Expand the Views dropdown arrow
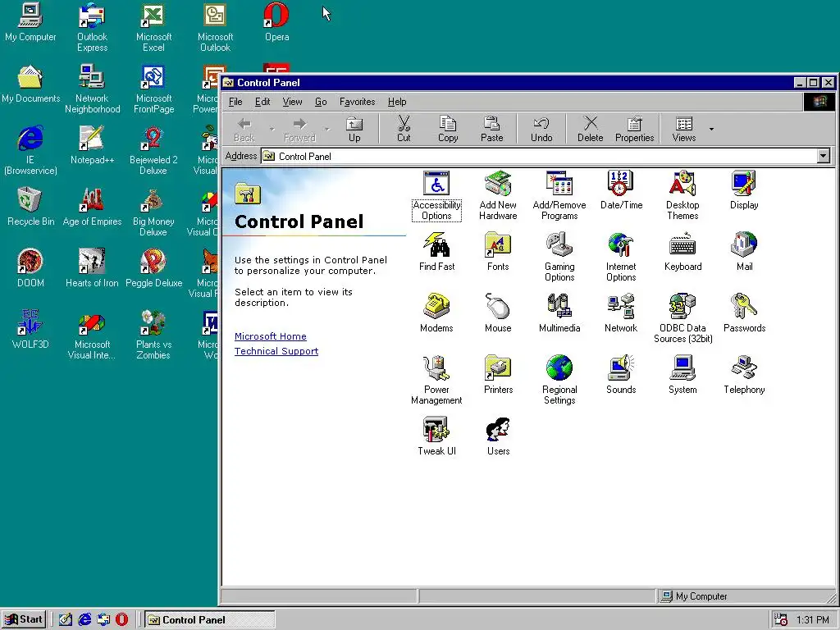The height and width of the screenshot is (630, 840). pyautogui.click(x=711, y=129)
